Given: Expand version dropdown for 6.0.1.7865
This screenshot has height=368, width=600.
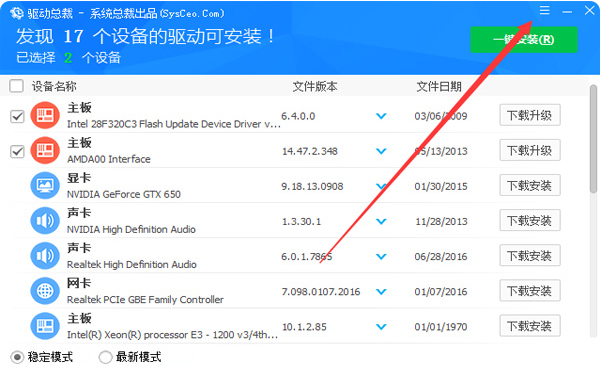Looking at the screenshot, I should click(381, 257).
